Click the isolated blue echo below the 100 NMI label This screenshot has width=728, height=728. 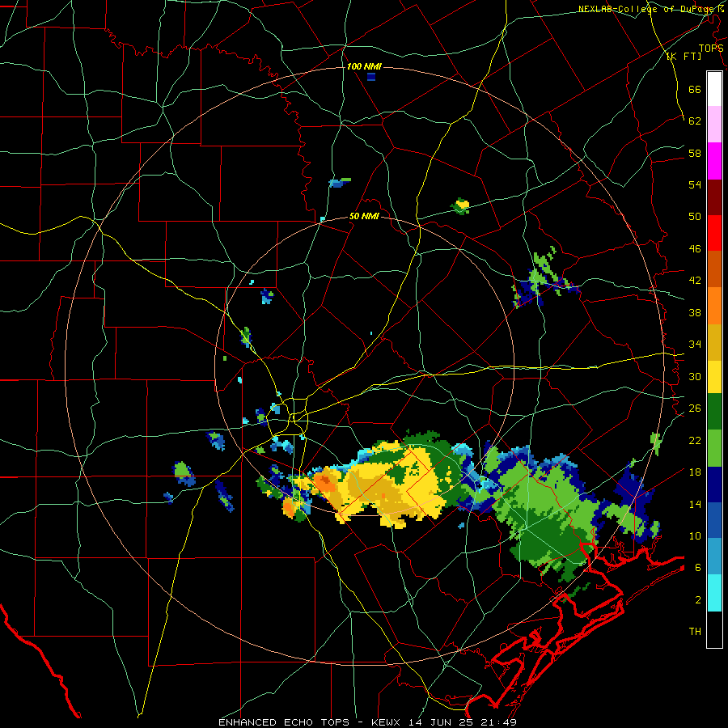pyautogui.click(x=371, y=77)
